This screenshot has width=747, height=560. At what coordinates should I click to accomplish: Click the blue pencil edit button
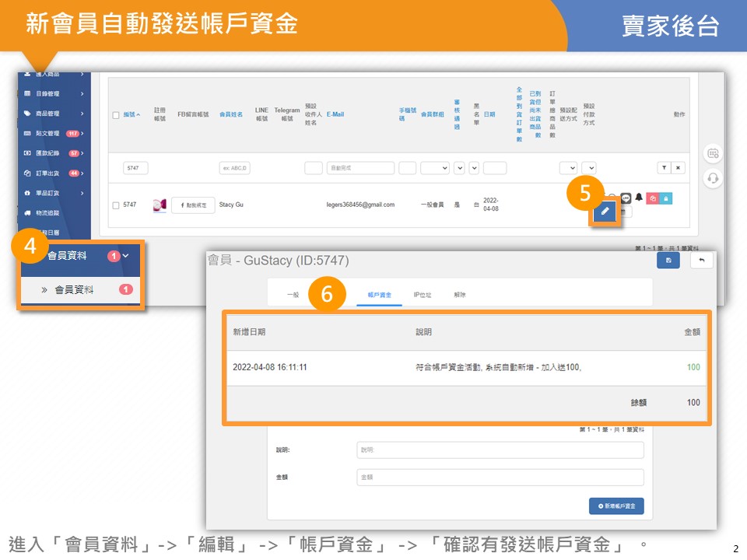coord(605,212)
